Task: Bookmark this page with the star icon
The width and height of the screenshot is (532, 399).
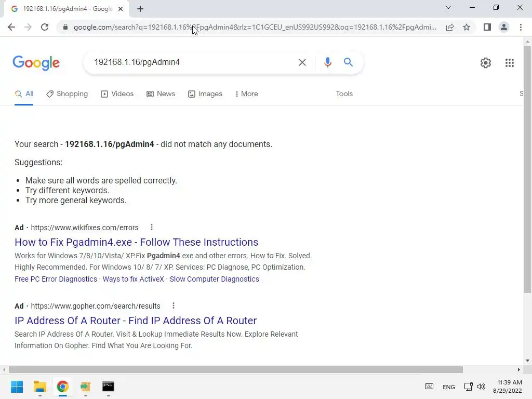Action: tap(467, 27)
